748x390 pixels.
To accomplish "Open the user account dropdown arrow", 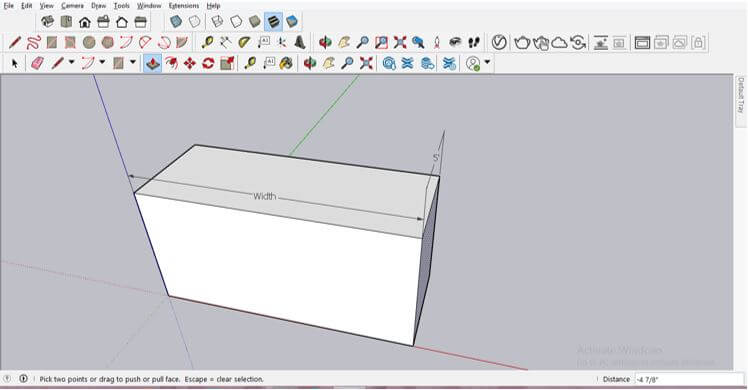I will click(x=487, y=62).
